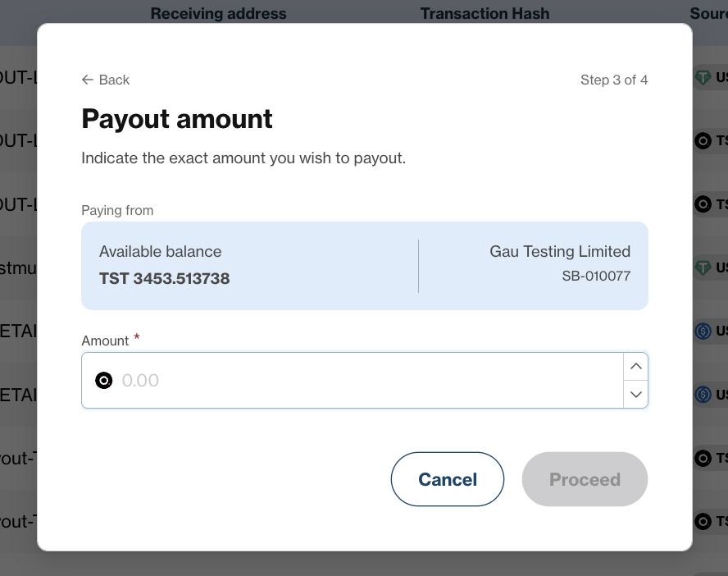Click the Step 3 of 4 indicator
The width and height of the screenshot is (728, 576).
point(614,80)
